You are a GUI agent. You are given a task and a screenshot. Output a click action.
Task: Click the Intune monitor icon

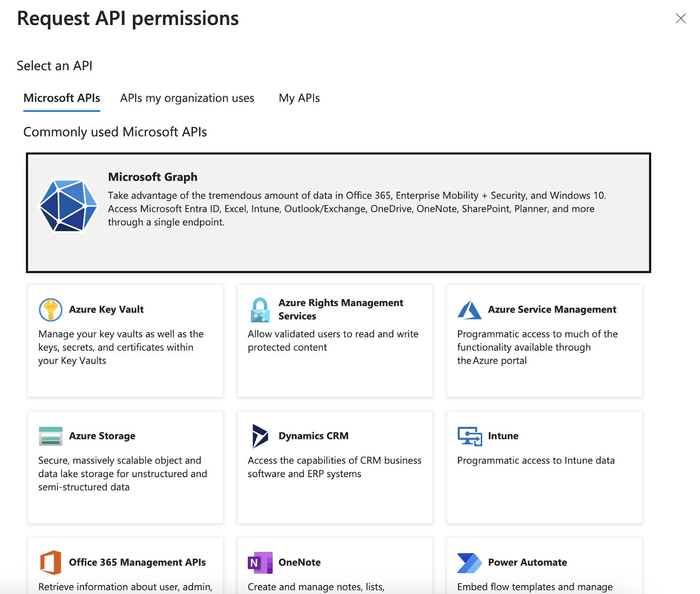tap(469, 436)
